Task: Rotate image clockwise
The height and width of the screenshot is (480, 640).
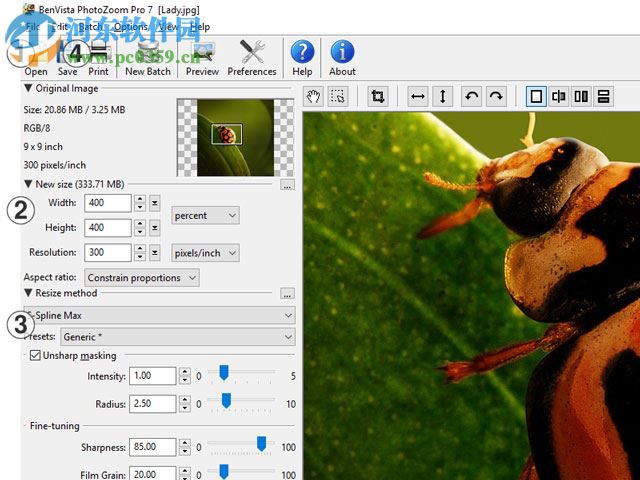Action: point(496,97)
